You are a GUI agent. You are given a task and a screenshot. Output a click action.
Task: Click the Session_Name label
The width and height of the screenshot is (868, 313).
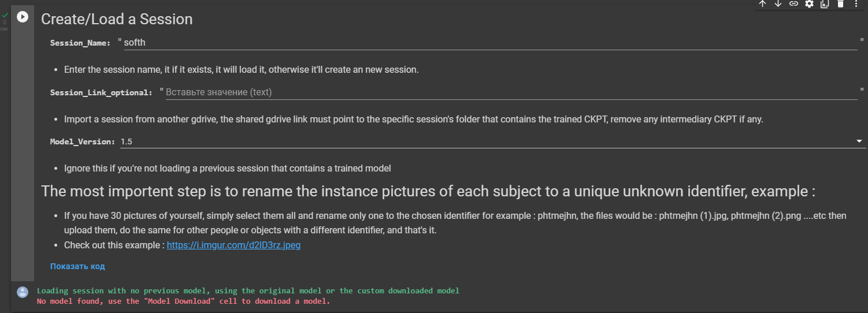[x=80, y=43]
